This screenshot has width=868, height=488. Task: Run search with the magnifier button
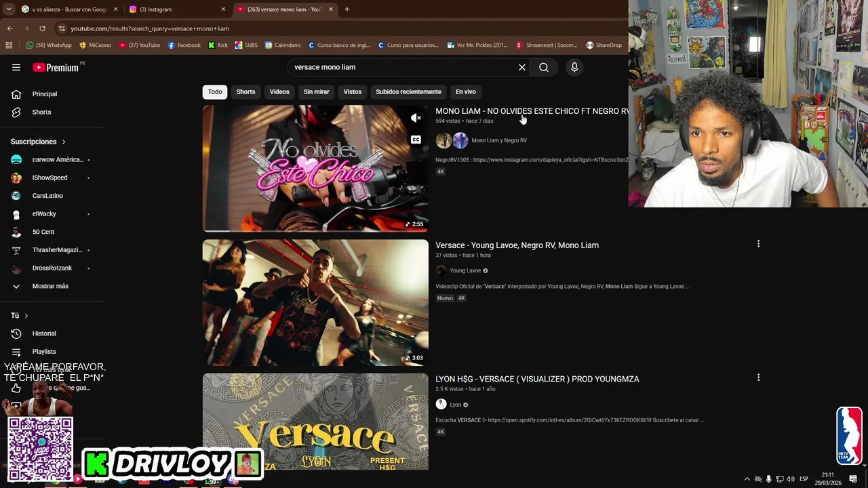(544, 67)
